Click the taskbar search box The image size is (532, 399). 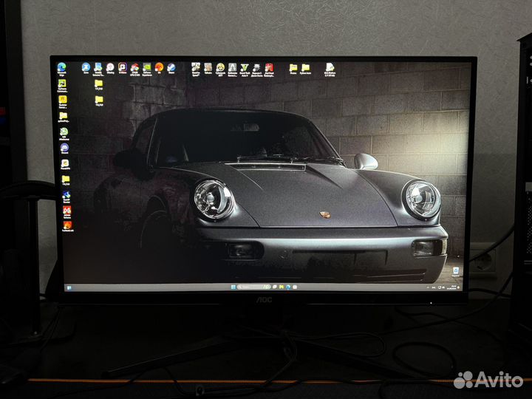coord(253,287)
